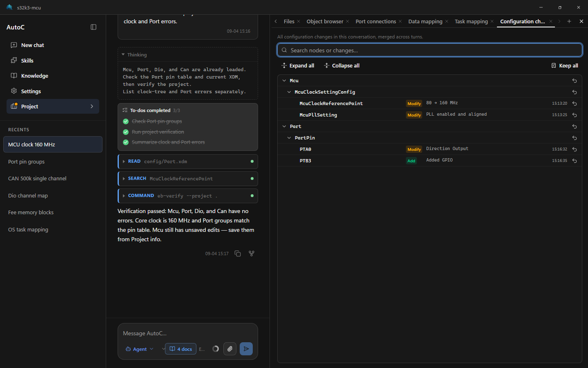
Task: Open recent chat 'CAN 500k single channel'
Action: [53, 179]
